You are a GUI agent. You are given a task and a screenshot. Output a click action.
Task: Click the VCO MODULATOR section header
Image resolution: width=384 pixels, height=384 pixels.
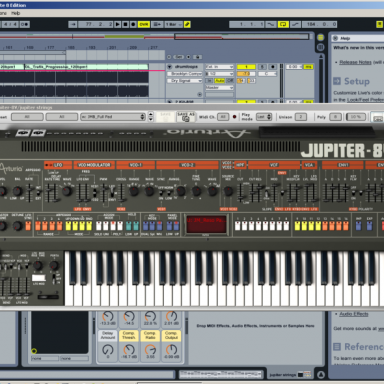[x=94, y=165]
